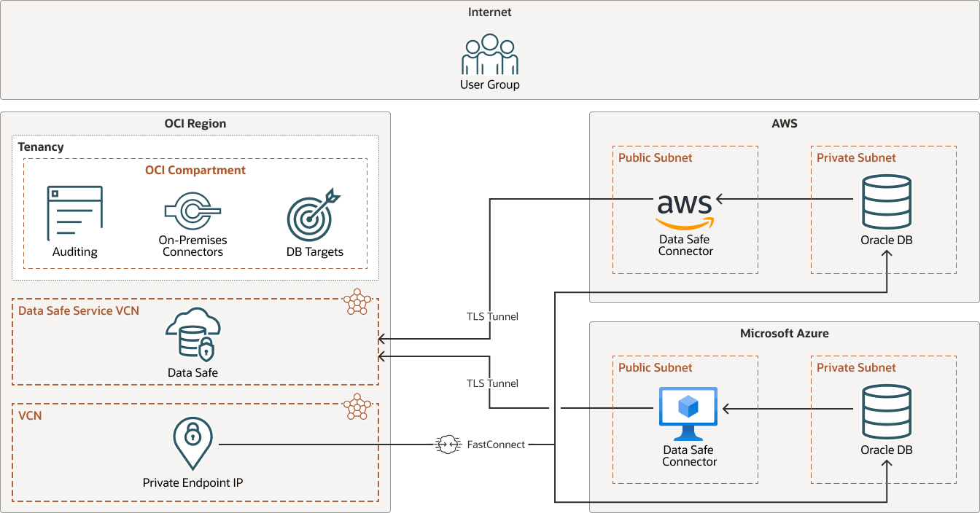The width and height of the screenshot is (980, 513).
Task: Select Public Subnet label in AWS
Action: tap(656, 157)
